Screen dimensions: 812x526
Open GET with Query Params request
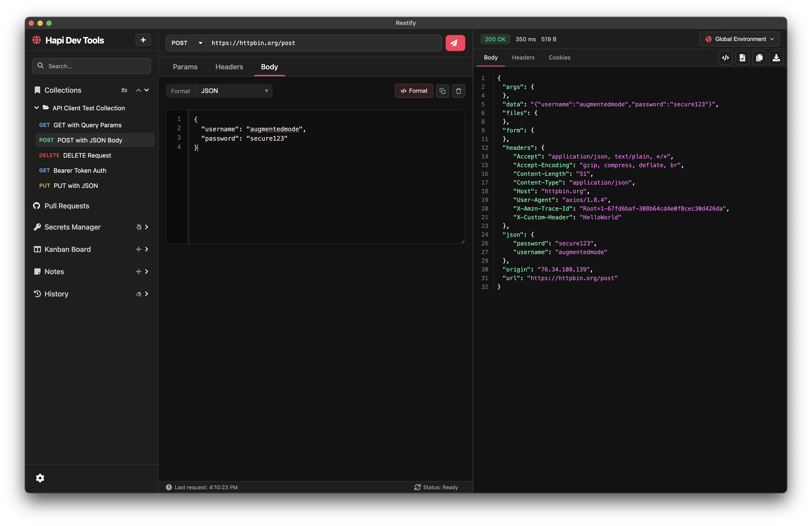pos(95,125)
